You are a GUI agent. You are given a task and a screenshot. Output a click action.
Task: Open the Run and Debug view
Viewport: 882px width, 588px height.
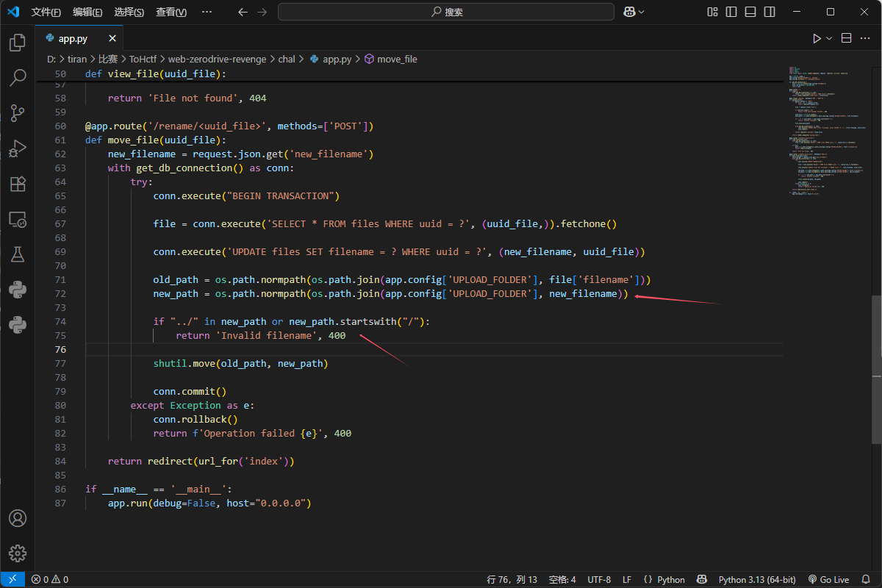[18, 148]
